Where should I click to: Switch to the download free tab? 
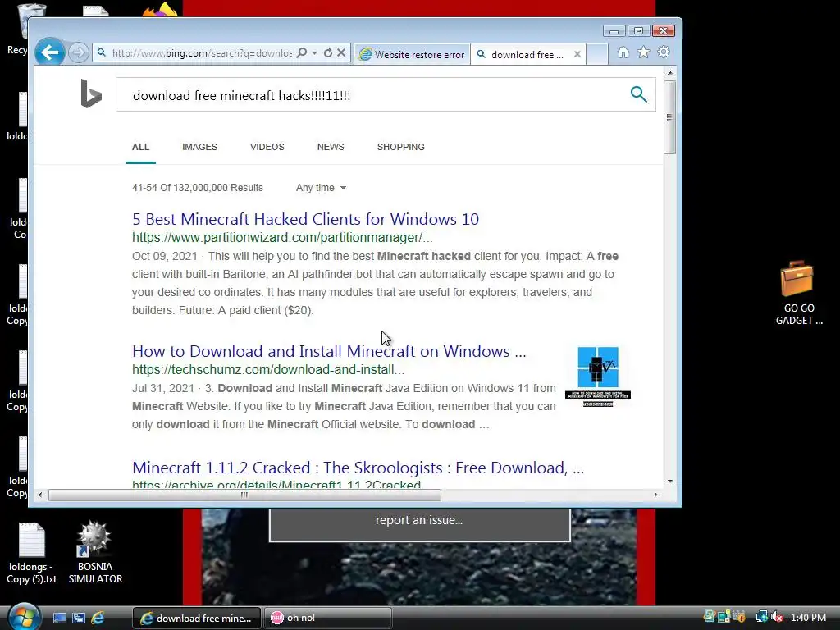(x=527, y=54)
